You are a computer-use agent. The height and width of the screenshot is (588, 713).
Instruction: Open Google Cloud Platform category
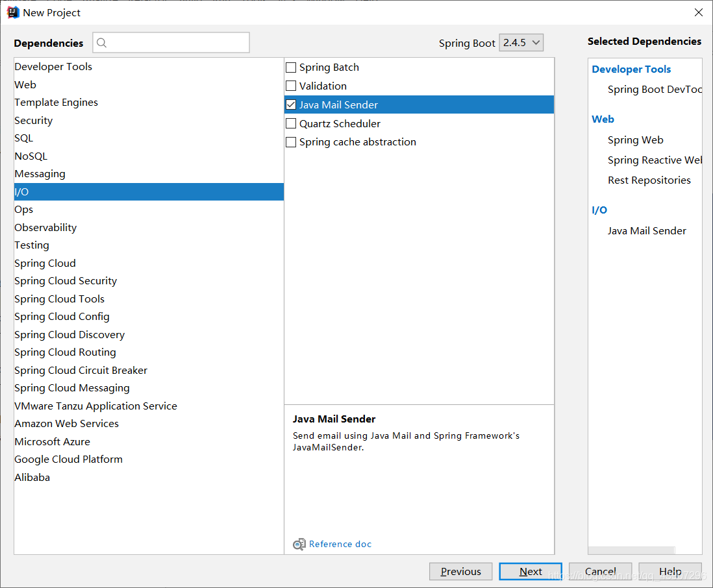click(x=149, y=459)
